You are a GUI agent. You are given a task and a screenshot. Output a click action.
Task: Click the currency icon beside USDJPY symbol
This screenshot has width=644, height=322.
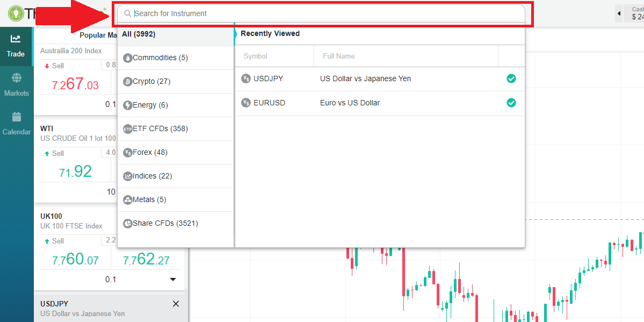246,79
